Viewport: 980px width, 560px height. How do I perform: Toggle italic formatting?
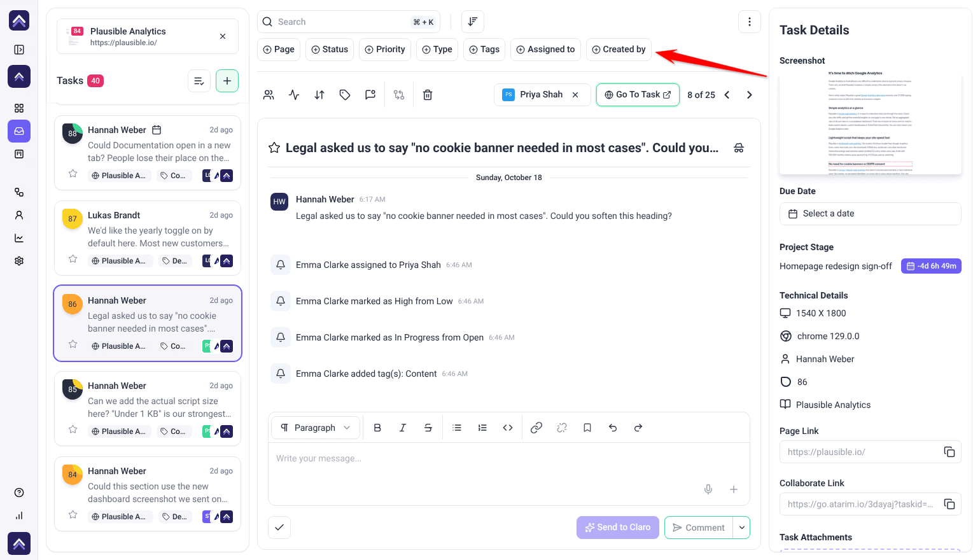pyautogui.click(x=403, y=428)
